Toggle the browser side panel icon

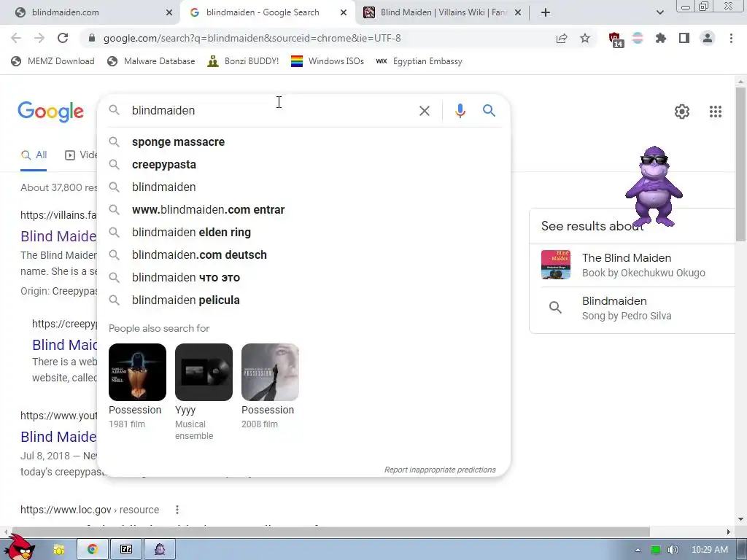click(x=684, y=38)
